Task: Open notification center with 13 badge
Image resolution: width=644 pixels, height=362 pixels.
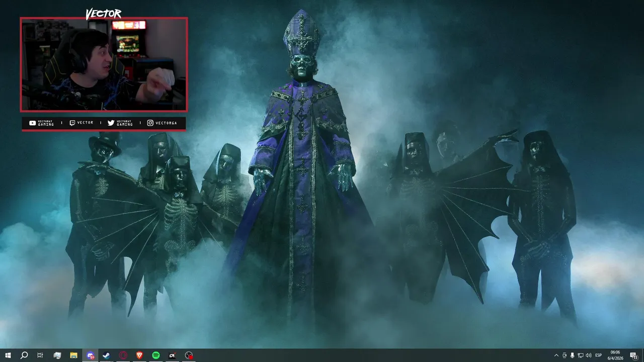Action: [x=633, y=355]
